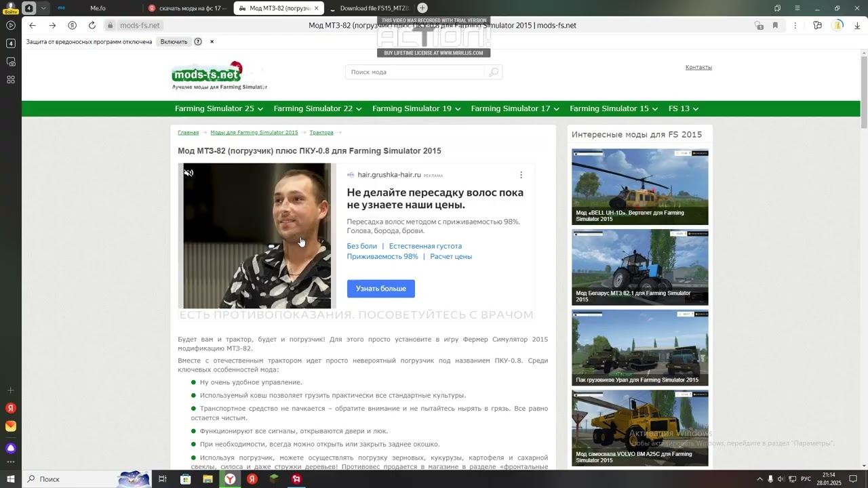
Task: Bookmark this page with the bookmark icon
Action: [775, 25]
